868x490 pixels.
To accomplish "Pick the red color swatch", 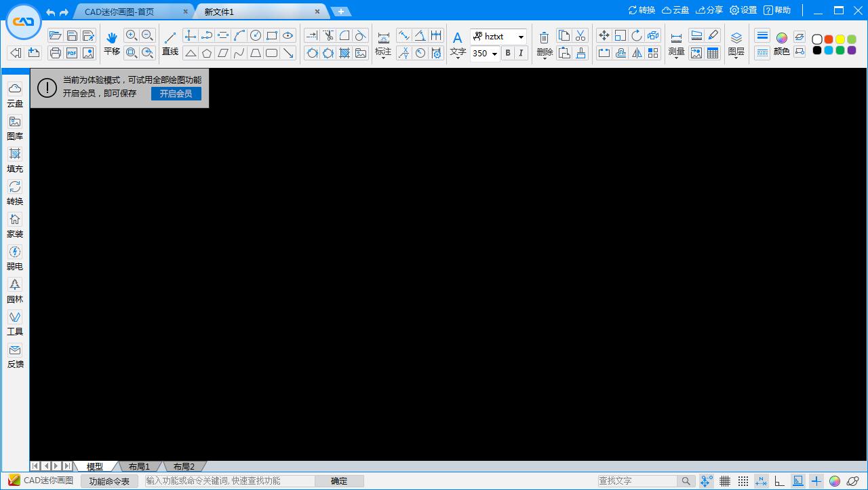I will point(829,39).
